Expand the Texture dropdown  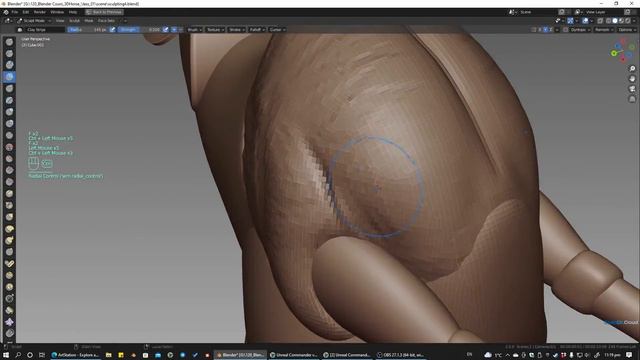(215, 29)
